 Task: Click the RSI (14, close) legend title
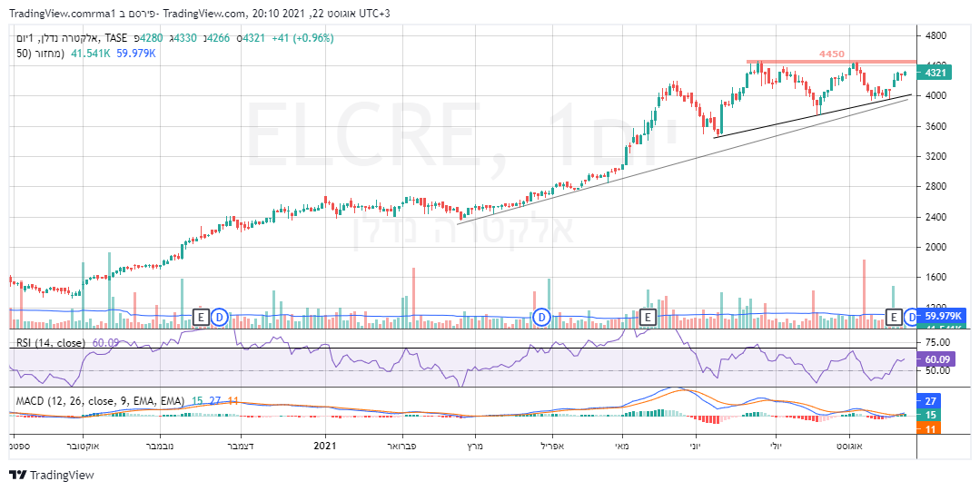[51, 343]
